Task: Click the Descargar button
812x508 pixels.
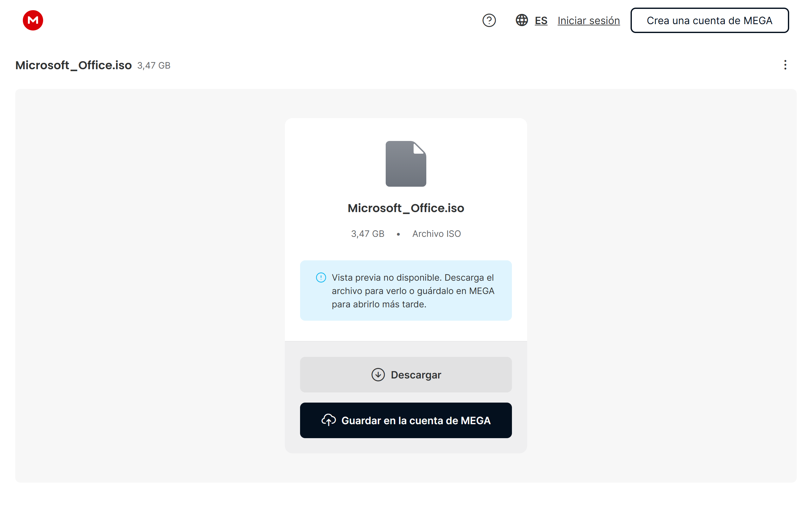Action: coord(406,375)
